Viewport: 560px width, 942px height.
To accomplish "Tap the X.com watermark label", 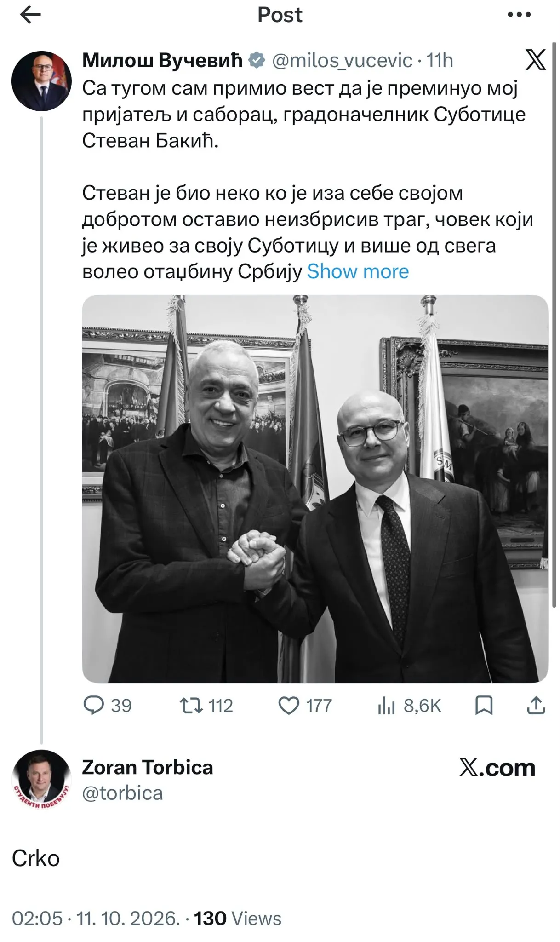I will 497,768.
